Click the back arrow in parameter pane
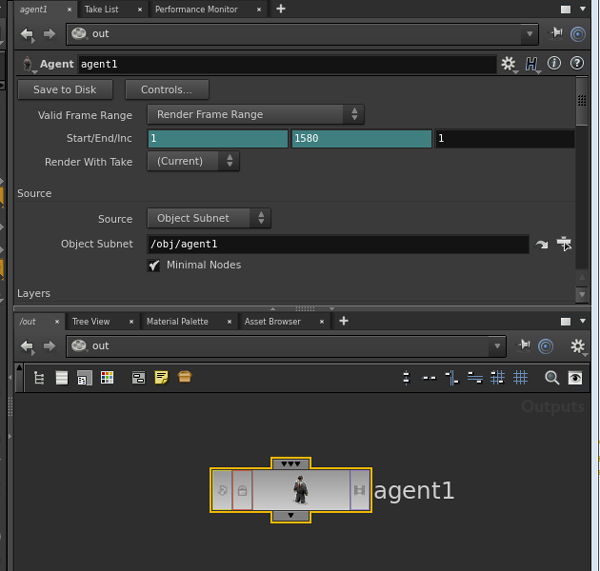The height and width of the screenshot is (571, 600). 28,34
